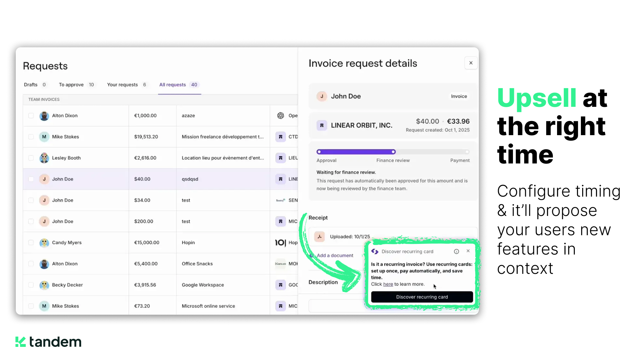
Task: Click the PDF receipt icon uploaded 10/1/25
Action: [319, 237]
